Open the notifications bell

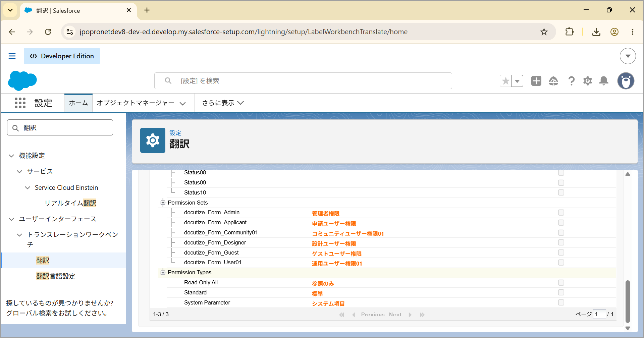click(x=604, y=81)
